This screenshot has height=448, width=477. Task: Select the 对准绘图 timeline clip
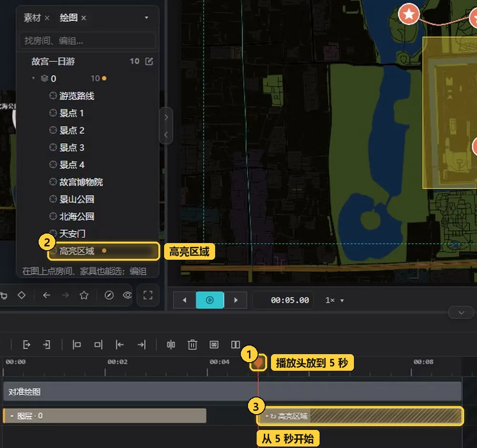tap(232, 391)
